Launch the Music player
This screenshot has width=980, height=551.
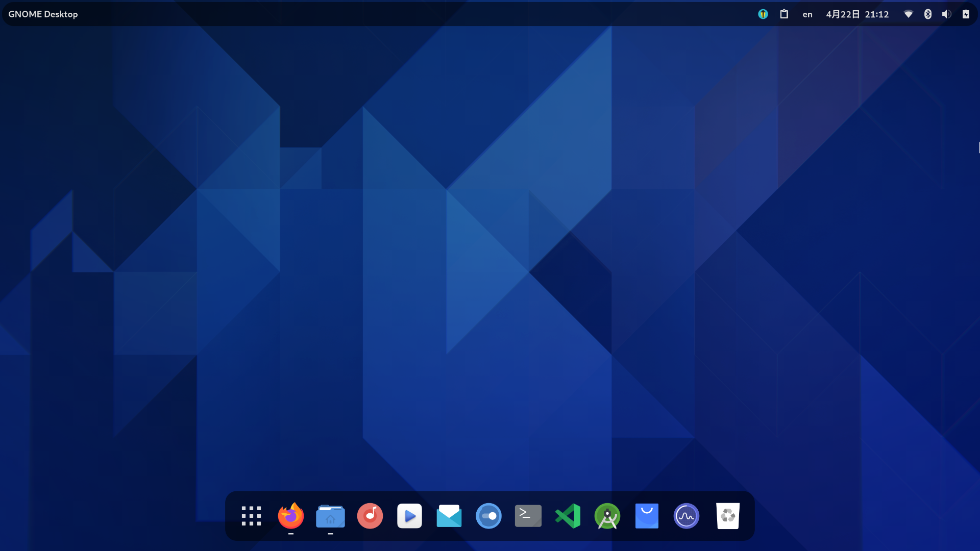tap(370, 516)
